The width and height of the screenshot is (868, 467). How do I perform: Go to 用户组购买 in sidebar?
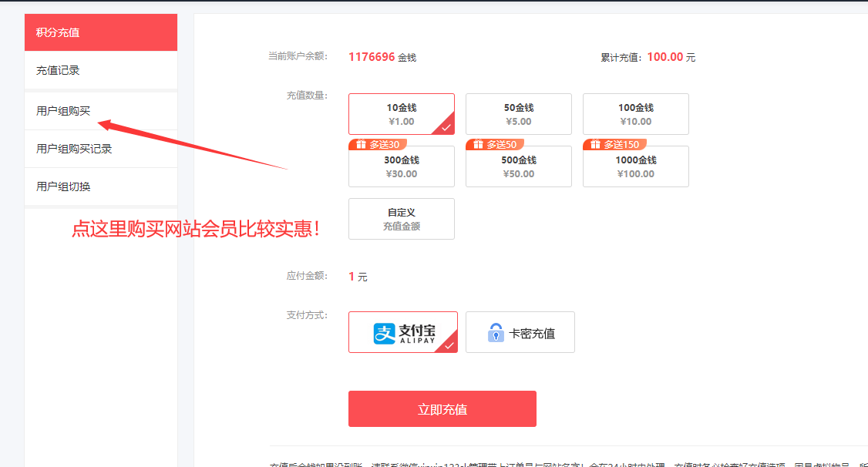click(101, 111)
